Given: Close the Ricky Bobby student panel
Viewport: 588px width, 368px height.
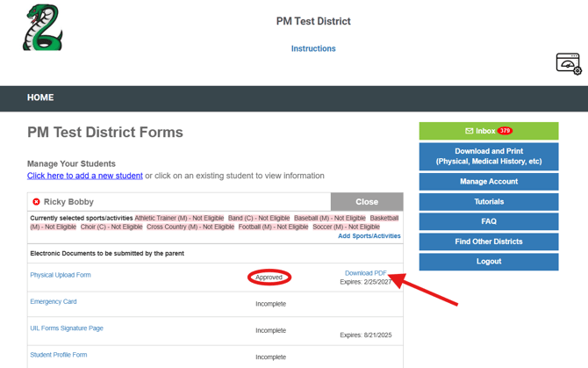Looking at the screenshot, I should pyautogui.click(x=367, y=202).
